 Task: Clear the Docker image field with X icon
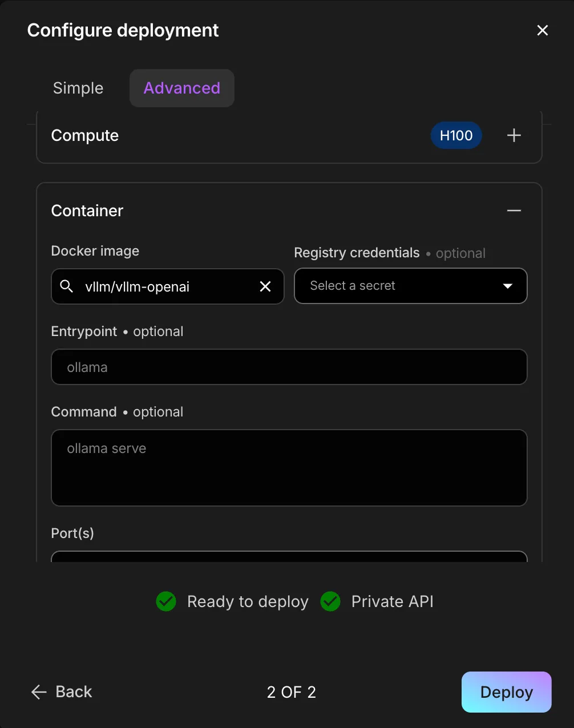point(265,286)
